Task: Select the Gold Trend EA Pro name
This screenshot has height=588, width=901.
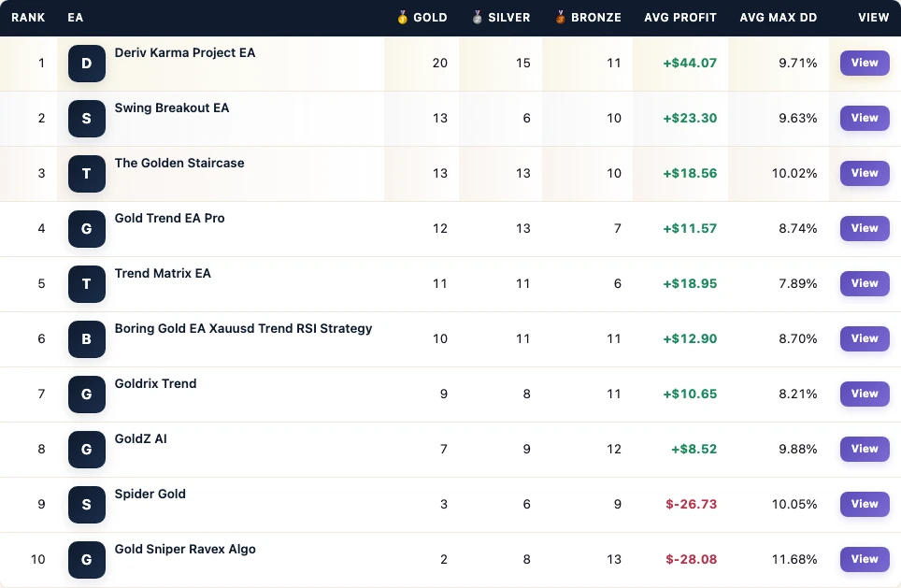Action: pyautogui.click(x=169, y=219)
